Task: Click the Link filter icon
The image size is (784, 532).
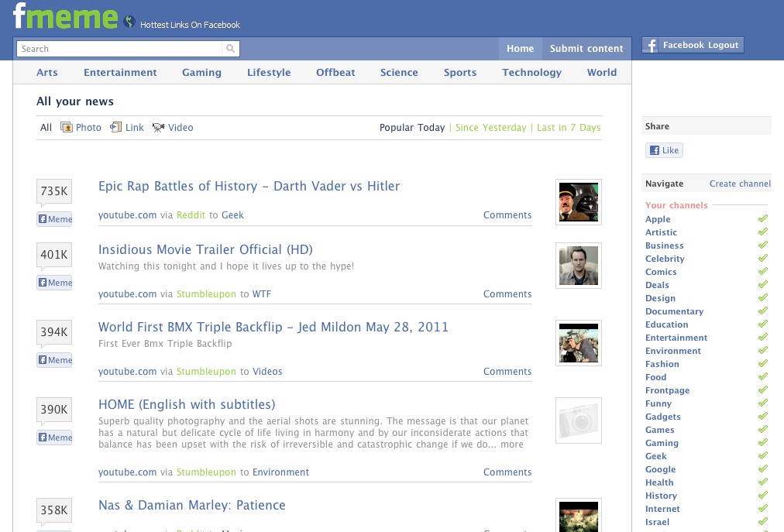Action: (x=116, y=127)
